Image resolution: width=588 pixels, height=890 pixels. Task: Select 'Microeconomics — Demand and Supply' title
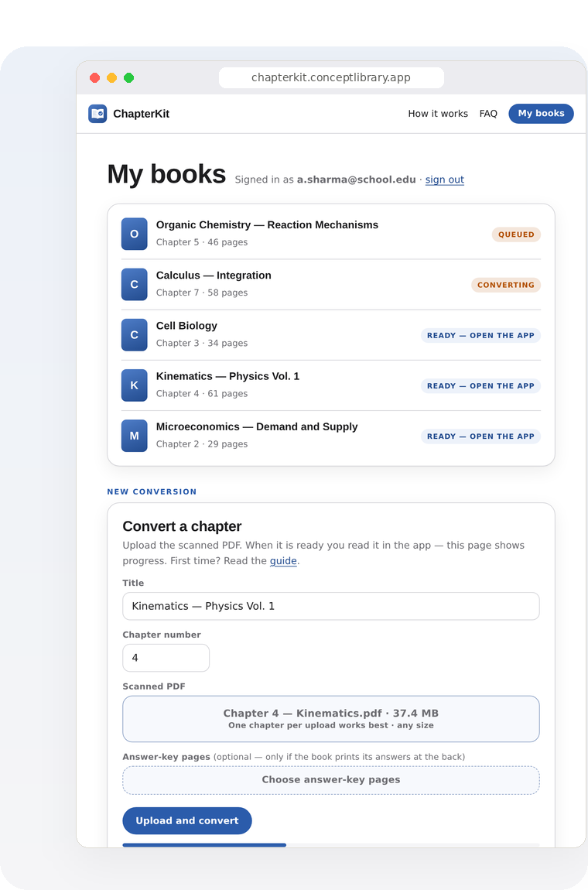pos(257,427)
